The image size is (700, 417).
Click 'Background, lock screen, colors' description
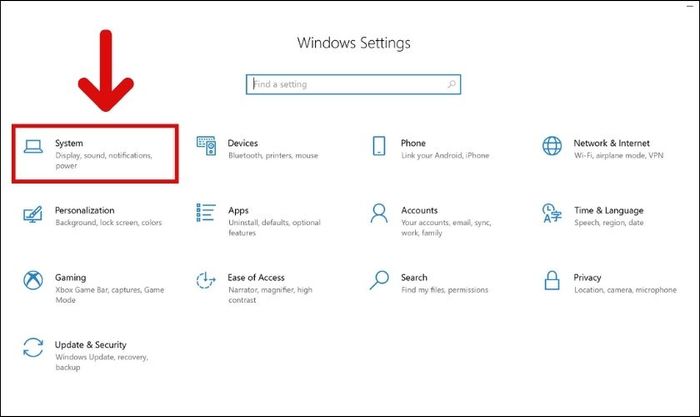point(108,222)
